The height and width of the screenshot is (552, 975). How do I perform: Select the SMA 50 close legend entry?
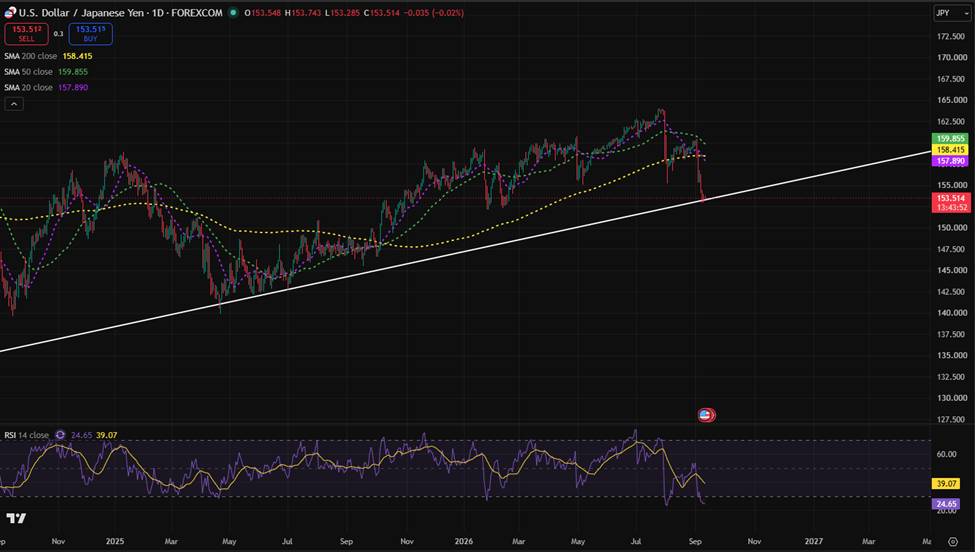click(x=29, y=71)
